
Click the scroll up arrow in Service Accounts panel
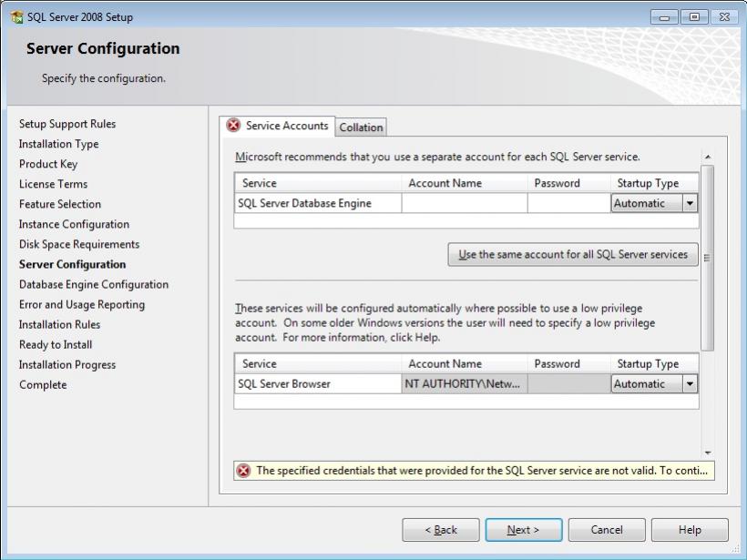click(x=708, y=157)
